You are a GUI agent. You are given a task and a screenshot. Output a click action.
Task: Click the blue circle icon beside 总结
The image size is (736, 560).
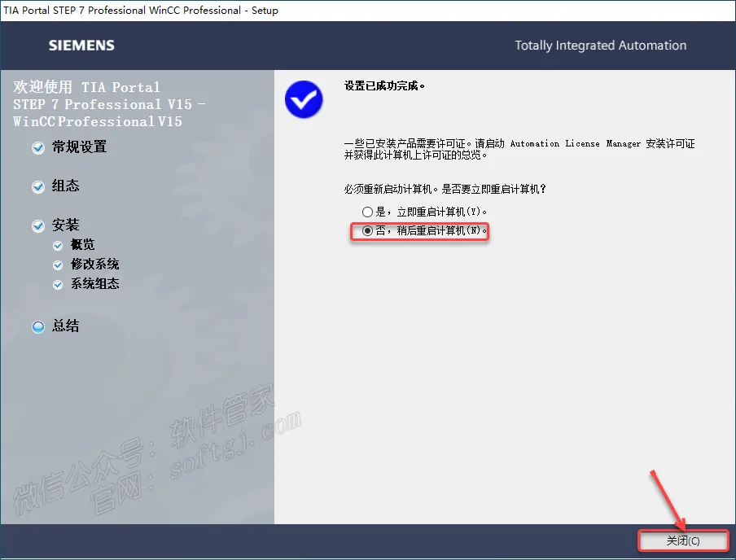38,326
